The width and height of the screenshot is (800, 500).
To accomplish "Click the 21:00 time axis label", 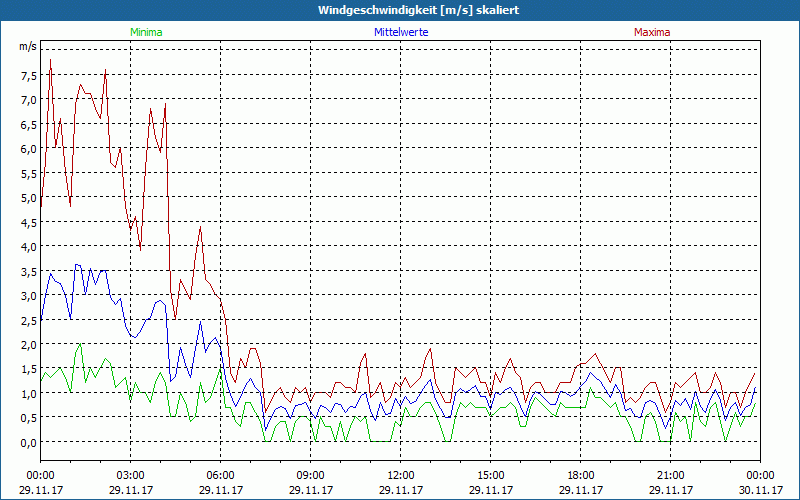I will point(670,476).
